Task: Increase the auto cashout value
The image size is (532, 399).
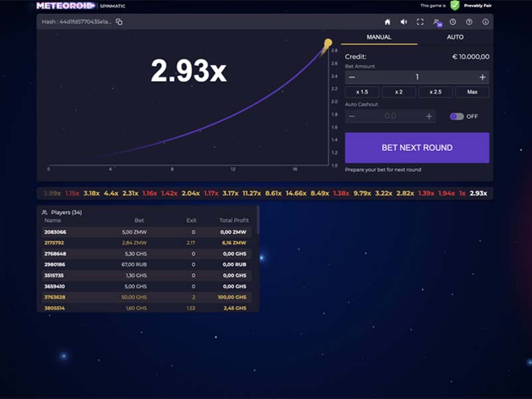Action: pyautogui.click(x=429, y=117)
